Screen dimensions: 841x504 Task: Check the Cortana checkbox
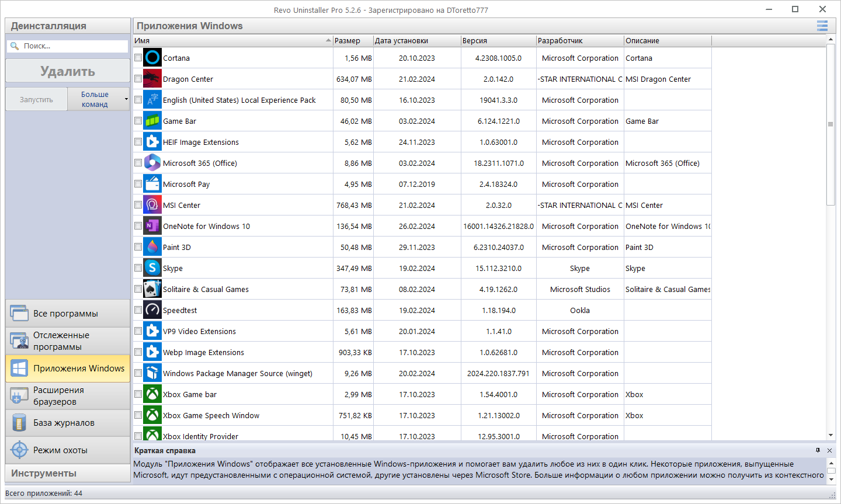[x=138, y=58]
